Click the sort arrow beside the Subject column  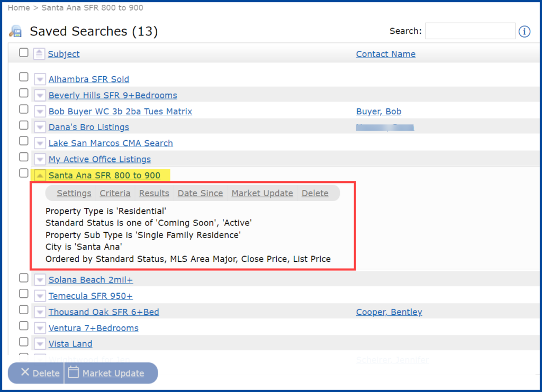click(x=39, y=53)
